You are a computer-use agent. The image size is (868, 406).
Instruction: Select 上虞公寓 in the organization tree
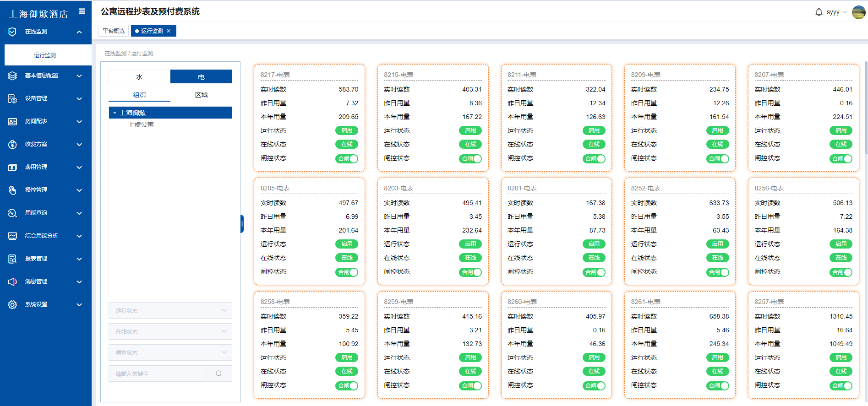pos(141,125)
